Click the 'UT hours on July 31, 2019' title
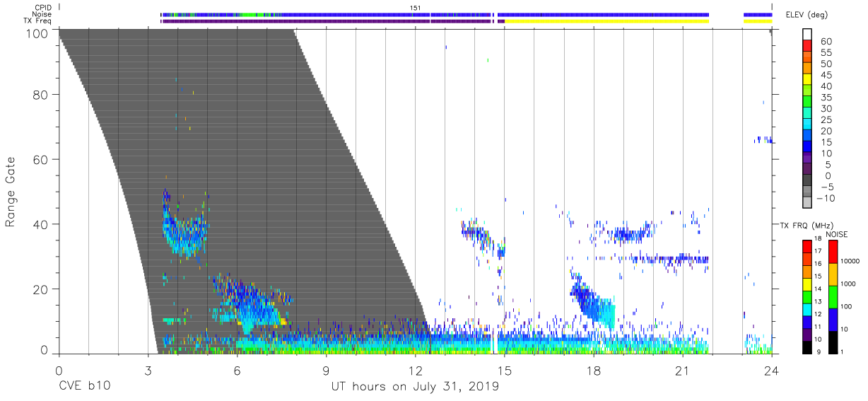This screenshot has height=401, width=868. tap(415, 387)
